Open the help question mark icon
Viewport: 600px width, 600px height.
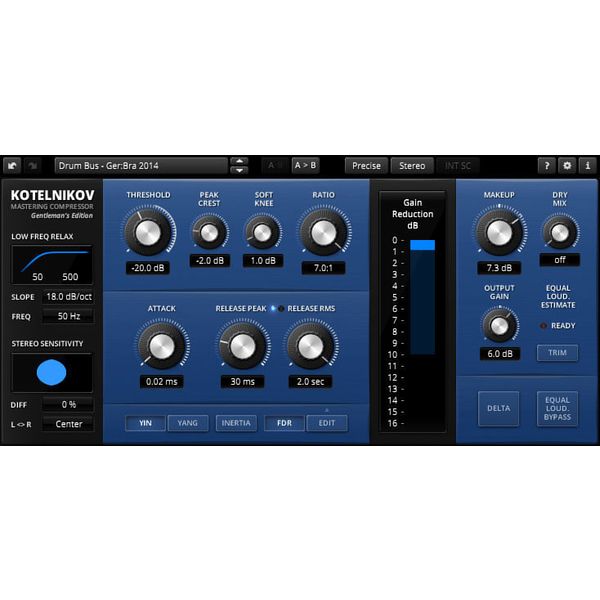547,165
